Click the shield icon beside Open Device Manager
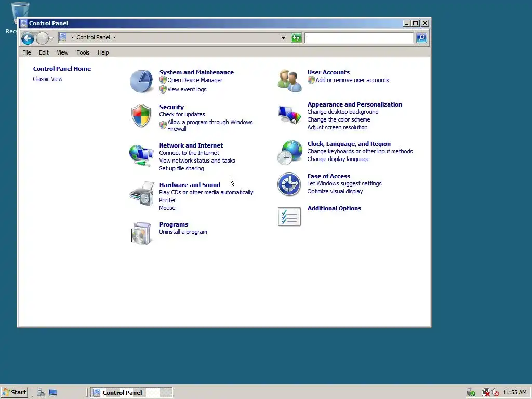 (x=163, y=80)
